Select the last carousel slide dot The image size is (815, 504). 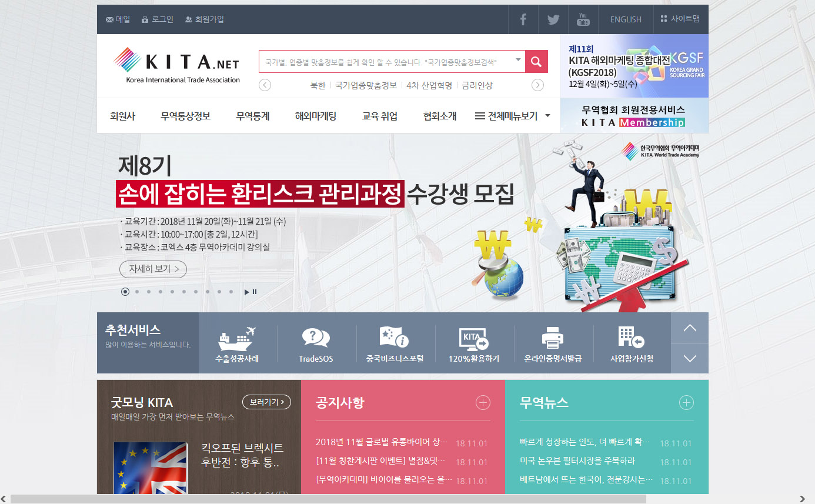[x=231, y=292]
